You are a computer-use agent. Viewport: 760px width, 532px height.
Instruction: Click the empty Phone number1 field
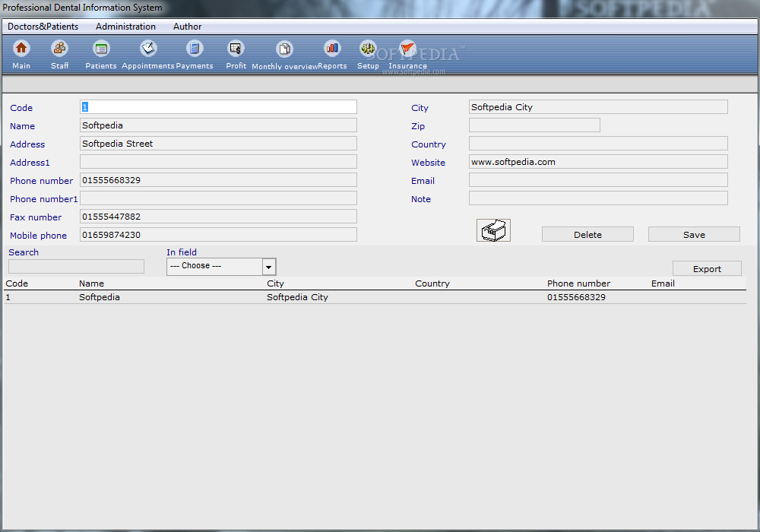click(218, 198)
